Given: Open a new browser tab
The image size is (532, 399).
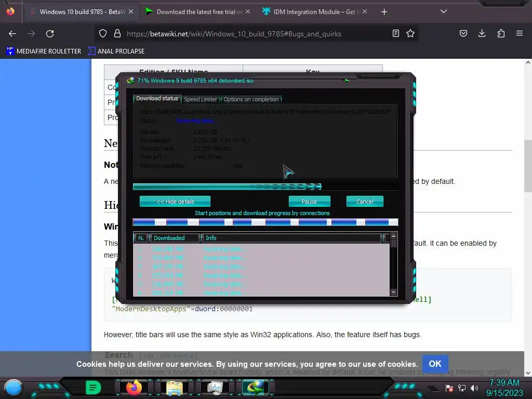Looking at the screenshot, I should click(x=384, y=12).
